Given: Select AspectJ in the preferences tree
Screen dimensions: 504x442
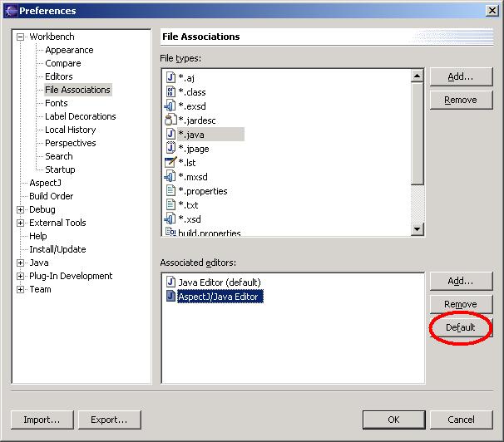Looking at the screenshot, I should [x=45, y=183].
